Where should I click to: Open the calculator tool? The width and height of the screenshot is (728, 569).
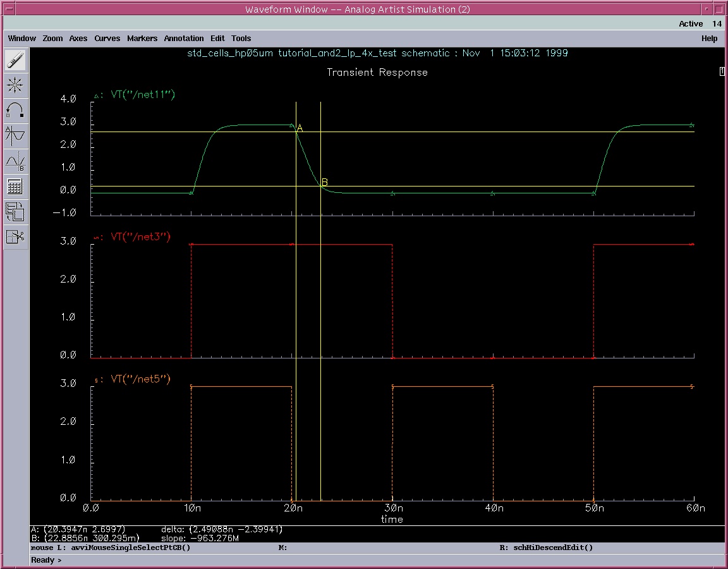(x=15, y=187)
